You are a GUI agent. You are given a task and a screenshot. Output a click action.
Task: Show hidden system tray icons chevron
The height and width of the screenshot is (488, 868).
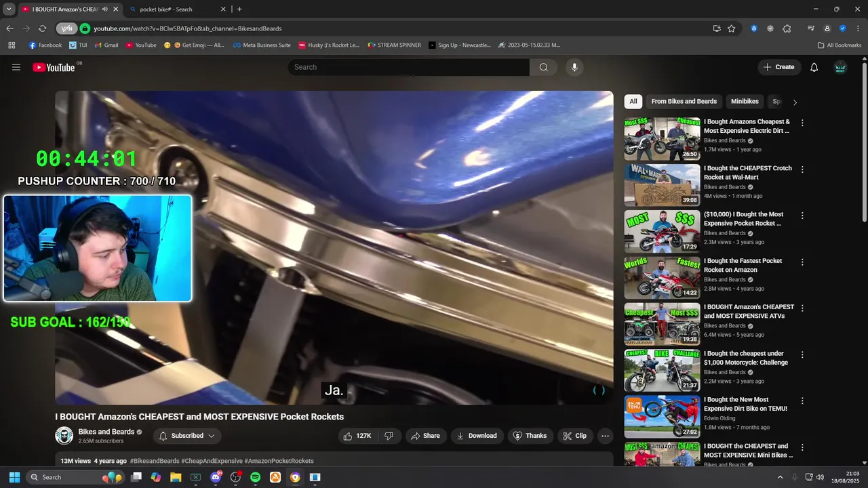(x=780, y=477)
